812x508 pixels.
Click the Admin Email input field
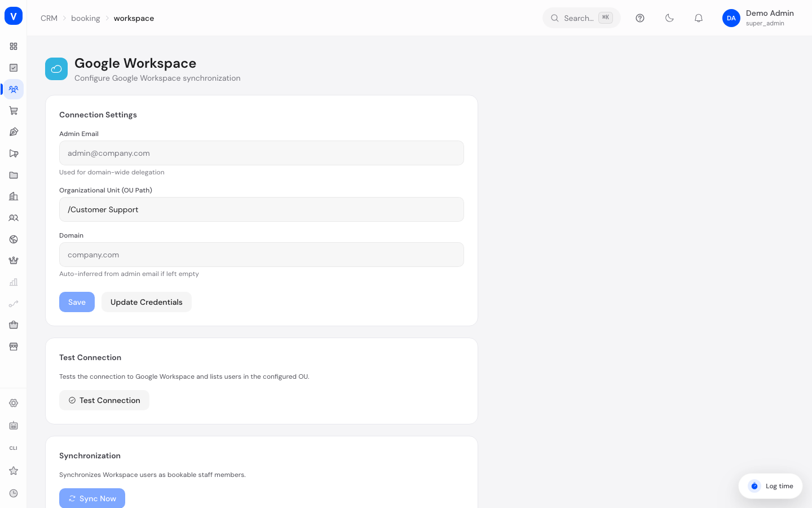[262, 153]
